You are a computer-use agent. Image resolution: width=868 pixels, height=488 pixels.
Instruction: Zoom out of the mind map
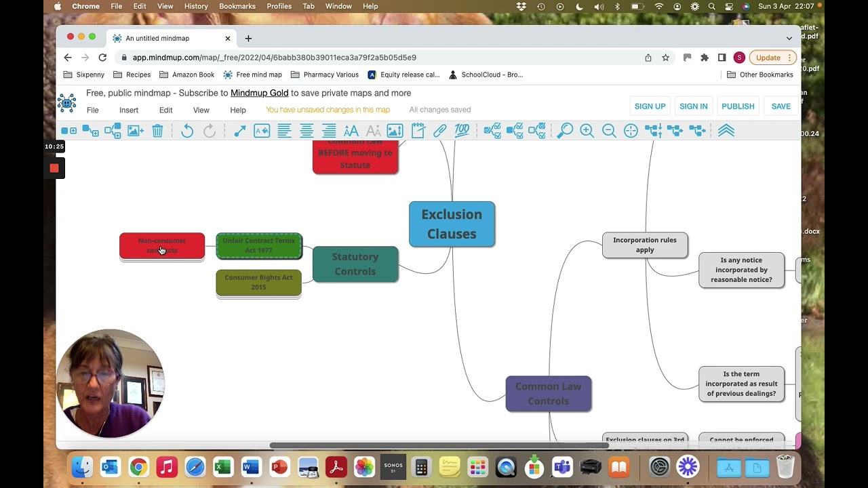(609, 131)
